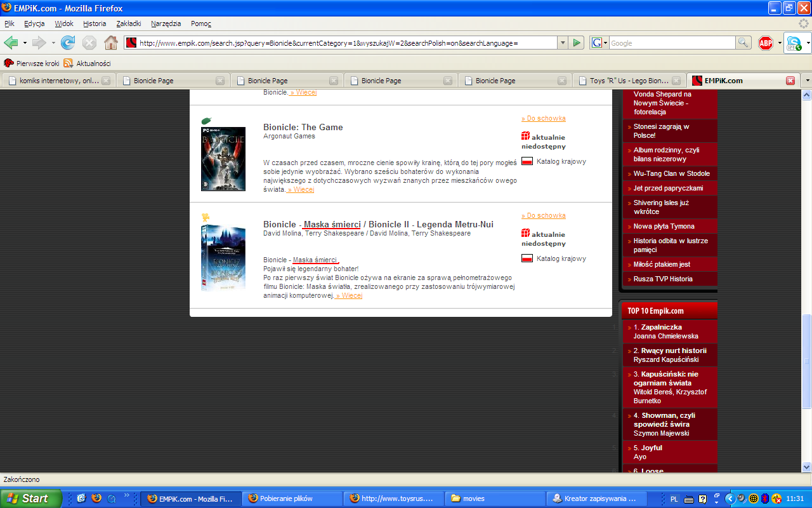Screen dimensions: 812x508
Task: Click the Katalog krajowy flag for Bionicle: The Game
Action: tap(526, 161)
